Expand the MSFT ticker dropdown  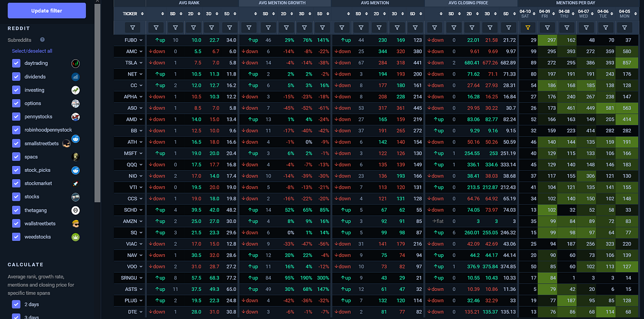click(x=141, y=153)
